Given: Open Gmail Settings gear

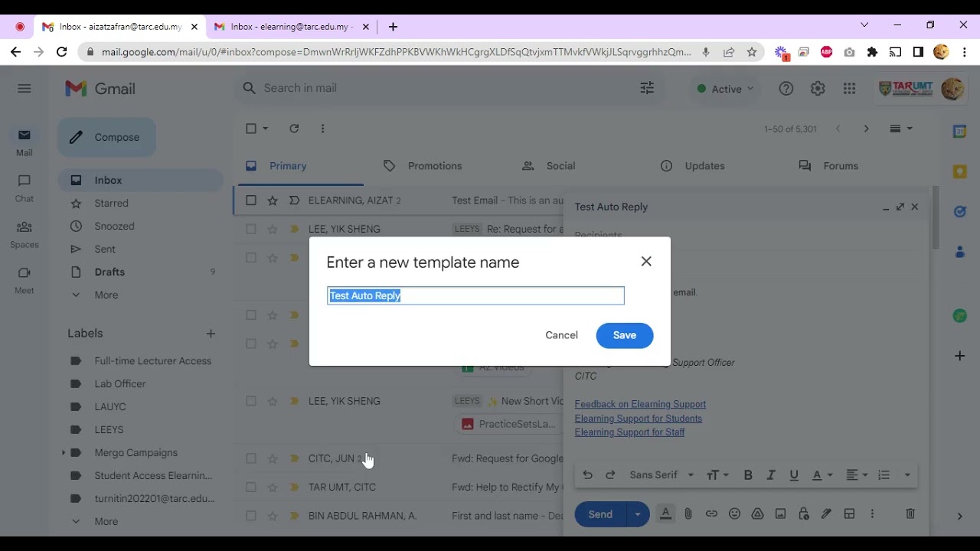Looking at the screenshot, I should (x=818, y=89).
